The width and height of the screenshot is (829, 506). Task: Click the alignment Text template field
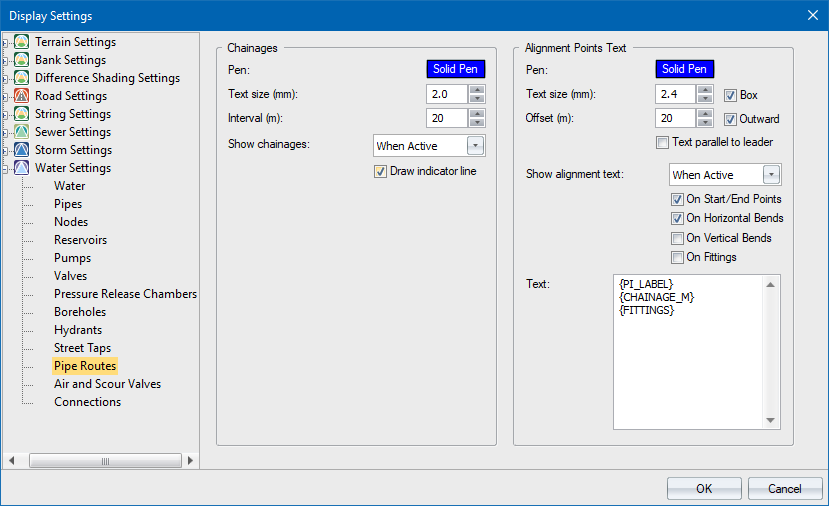pos(688,350)
